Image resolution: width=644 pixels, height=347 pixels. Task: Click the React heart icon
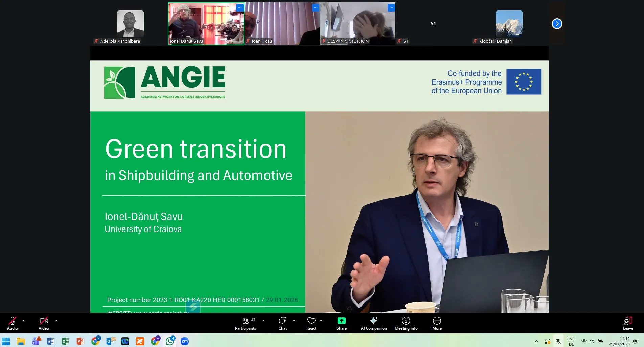pyautogui.click(x=311, y=323)
